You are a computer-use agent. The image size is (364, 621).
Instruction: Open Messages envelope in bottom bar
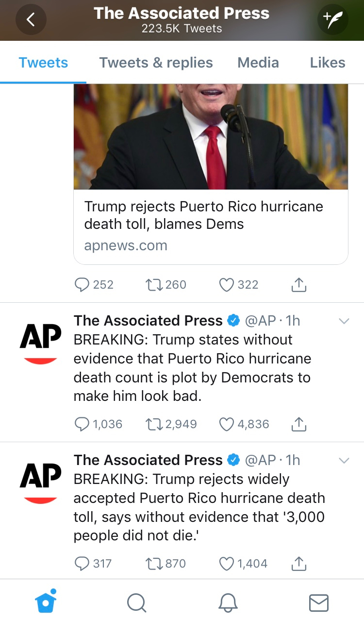319,603
